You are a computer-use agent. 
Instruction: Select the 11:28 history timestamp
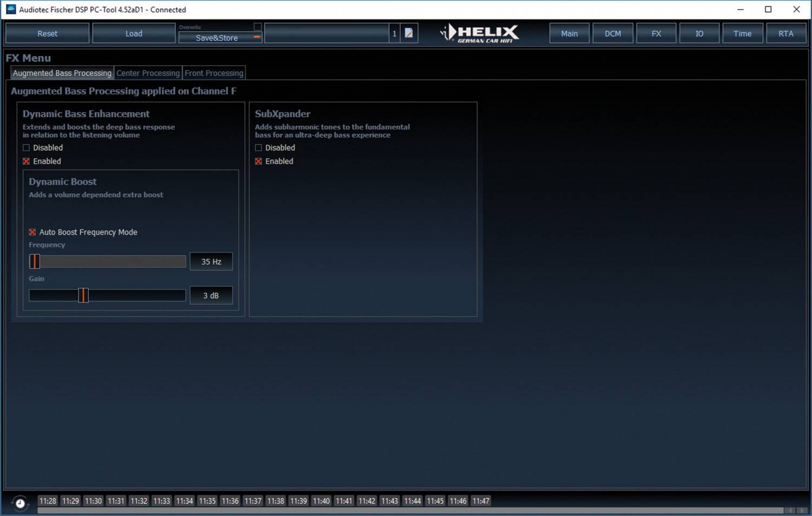coord(48,501)
